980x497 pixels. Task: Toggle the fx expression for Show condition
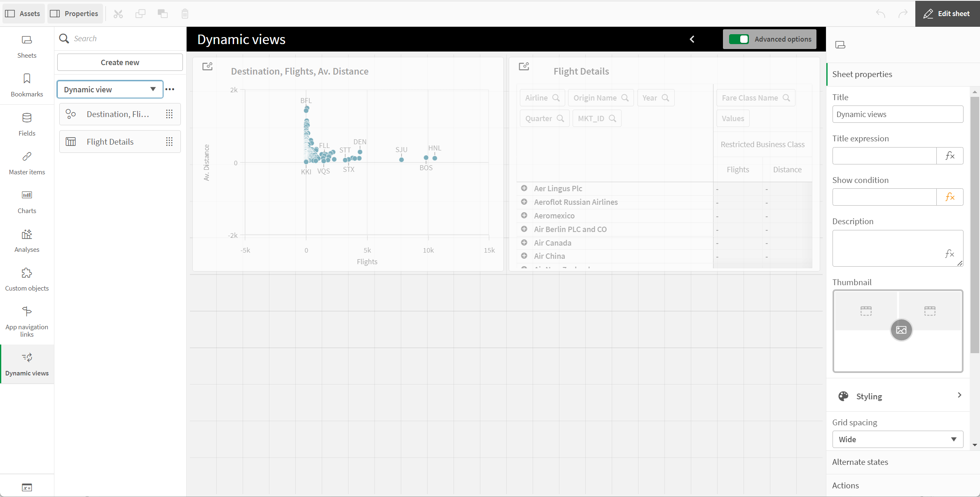pos(949,197)
